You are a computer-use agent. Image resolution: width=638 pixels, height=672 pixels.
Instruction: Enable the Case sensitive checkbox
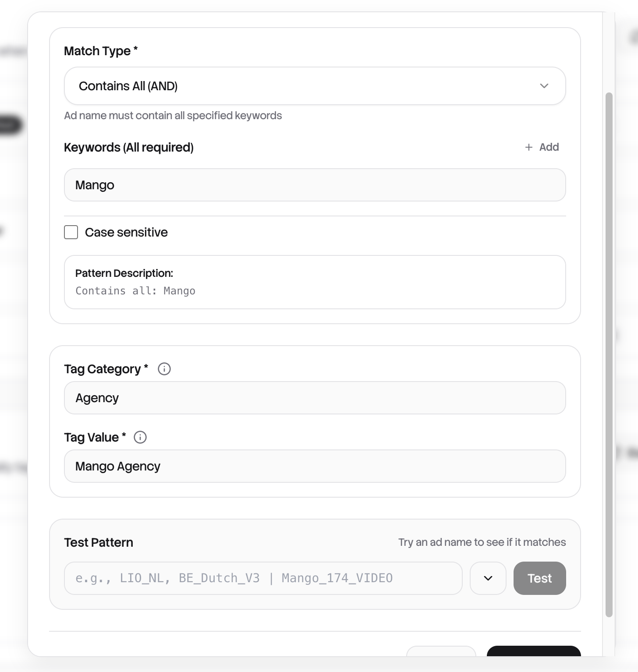pyautogui.click(x=71, y=232)
